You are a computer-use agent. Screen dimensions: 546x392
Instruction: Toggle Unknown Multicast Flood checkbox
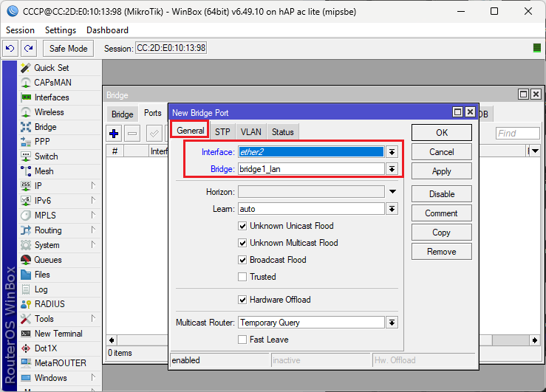(242, 243)
